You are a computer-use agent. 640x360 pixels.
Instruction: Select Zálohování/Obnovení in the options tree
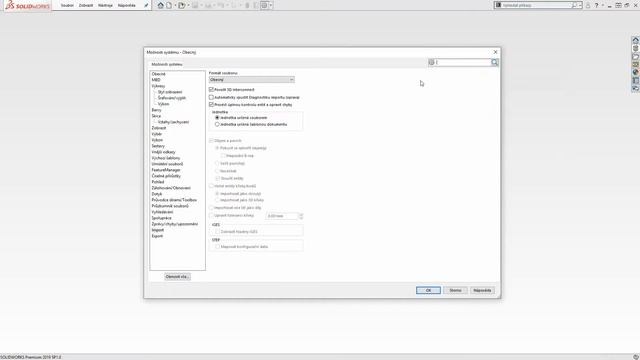pyautogui.click(x=171, y=188)
